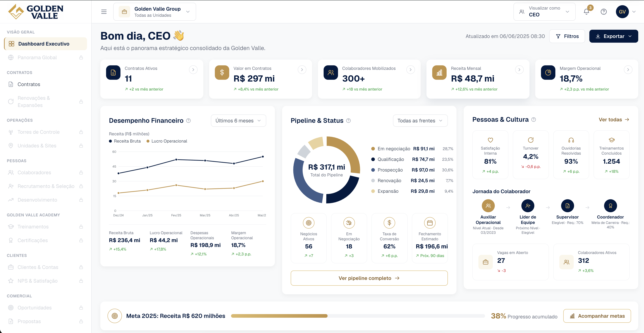Open Colaboradores sidebar item

[46, 172]
